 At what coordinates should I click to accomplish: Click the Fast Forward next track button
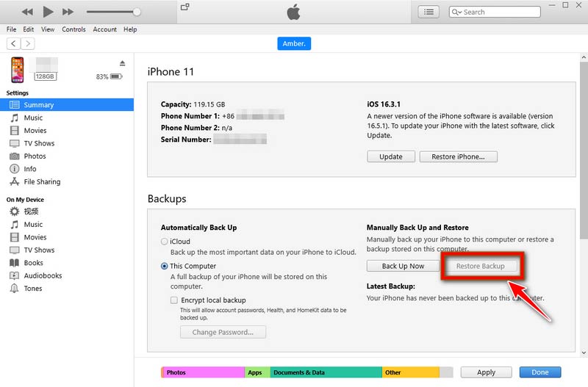(68, 12)
